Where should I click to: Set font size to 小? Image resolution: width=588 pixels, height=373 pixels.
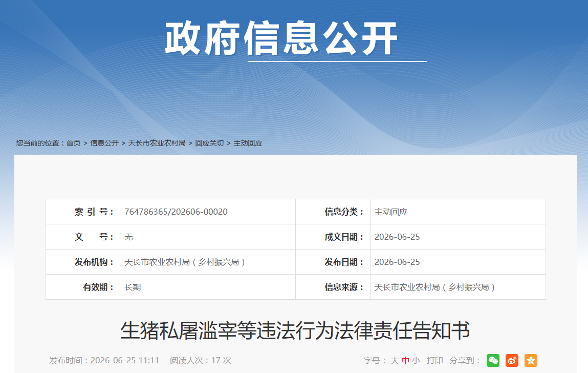416,361
